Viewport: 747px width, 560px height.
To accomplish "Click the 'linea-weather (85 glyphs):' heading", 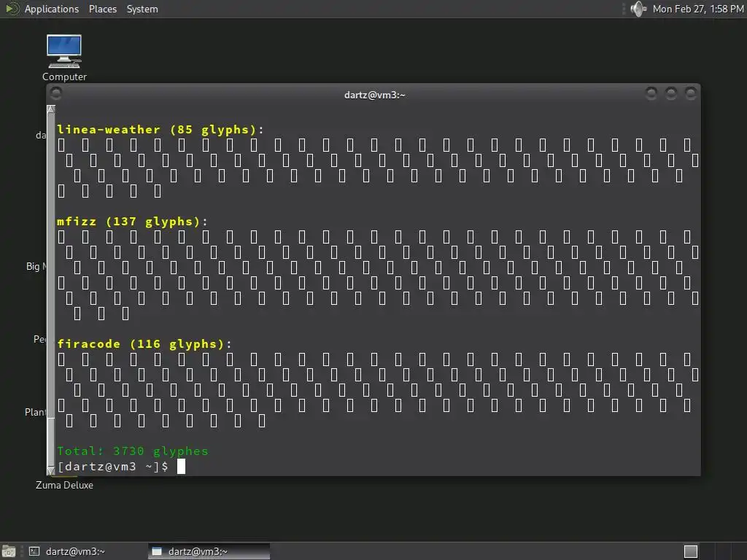I will 160,130.
